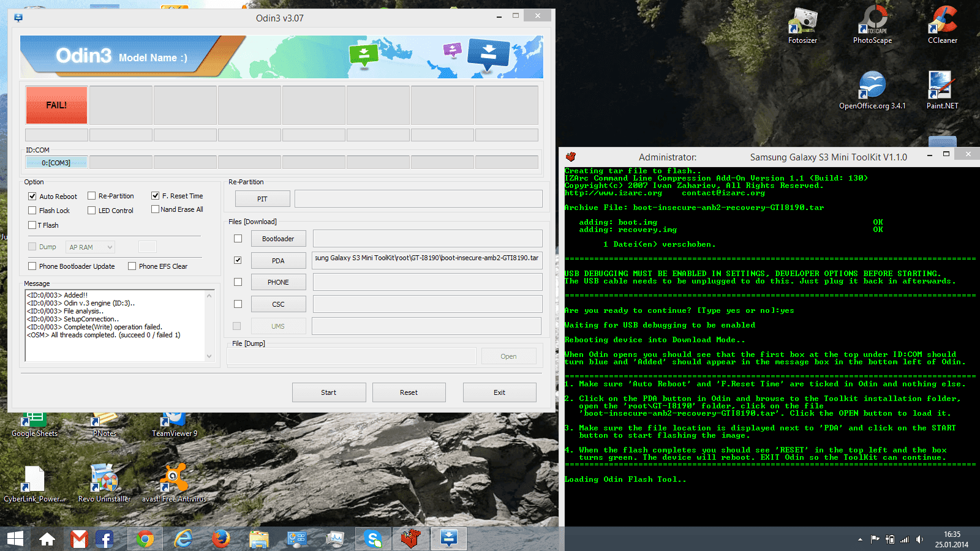The height and width of the screenshot is (551, 980).
Task: Open the Windows Start button
Action: [x=15, y=539]
